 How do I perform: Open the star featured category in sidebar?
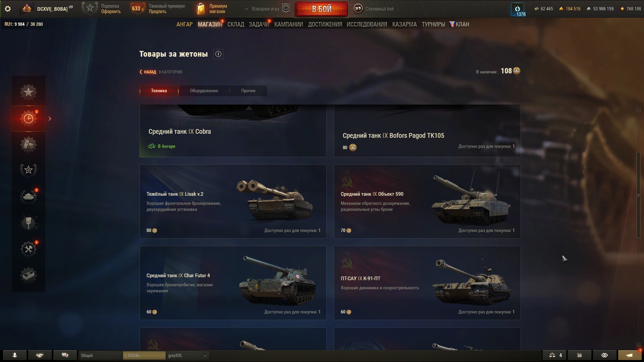coord(29,92)
